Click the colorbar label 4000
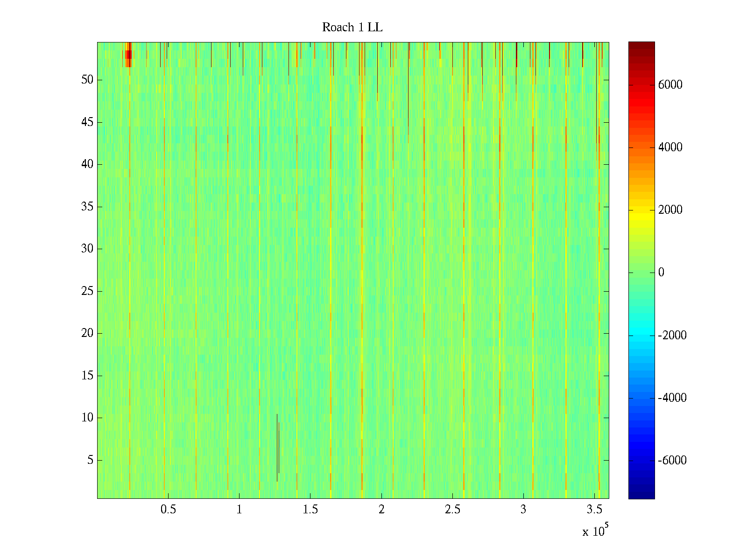The image size is (747, 560). (670, 147)
